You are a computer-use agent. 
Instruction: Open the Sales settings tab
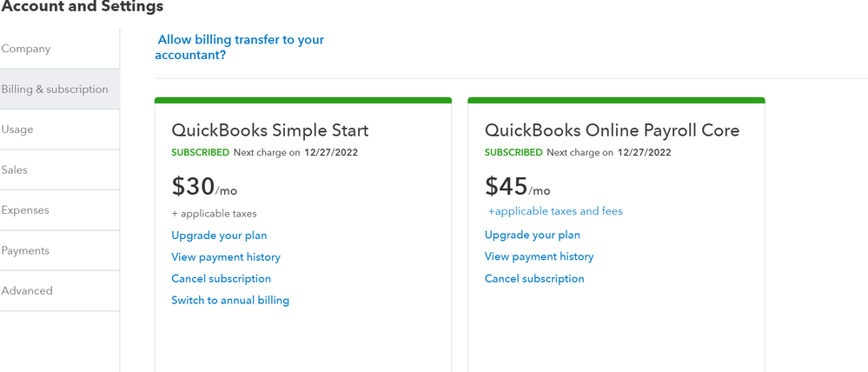15,170
